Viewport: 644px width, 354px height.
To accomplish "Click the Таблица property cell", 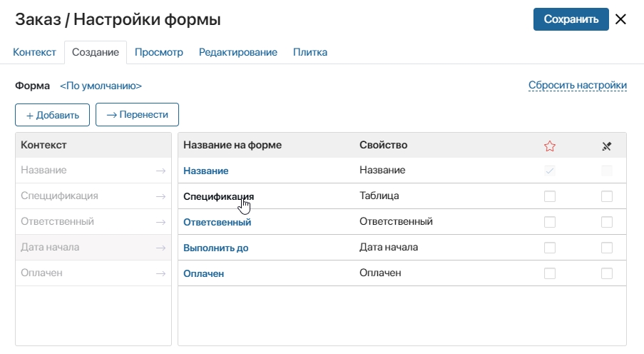I will pyautogui.click(x=379, y=196).
